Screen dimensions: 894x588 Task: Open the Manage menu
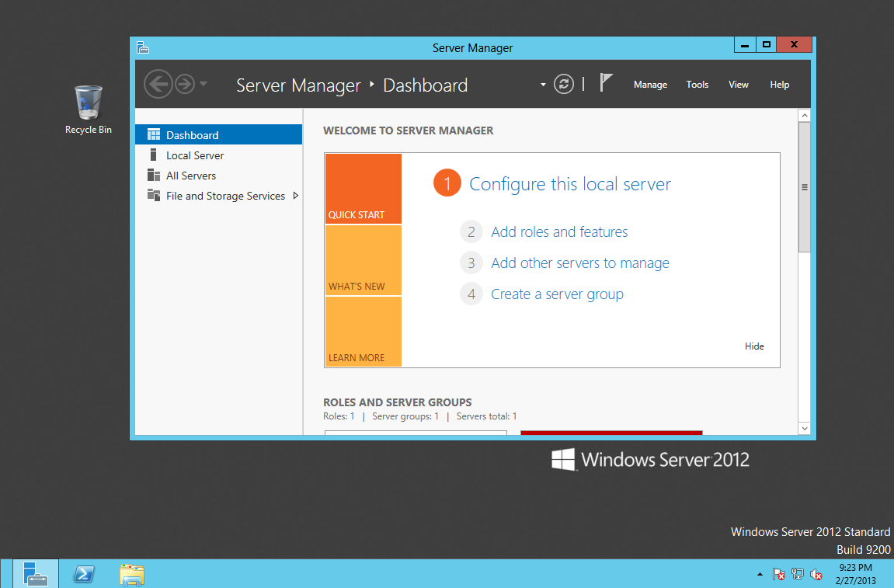(x=650, y=85)
